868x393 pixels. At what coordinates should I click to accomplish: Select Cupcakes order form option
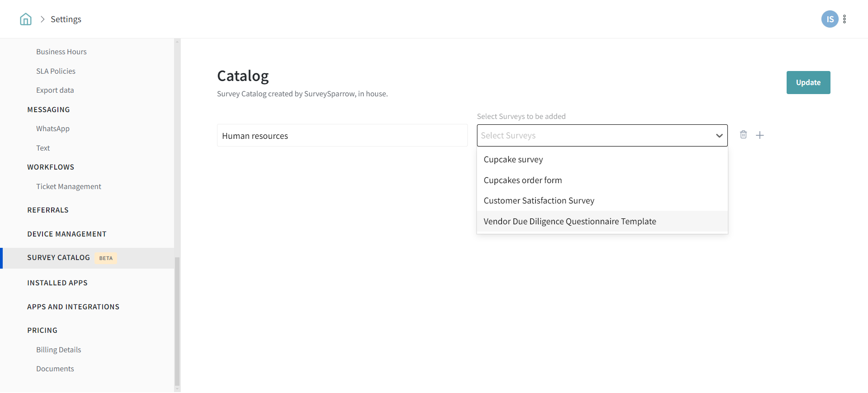(x=523, y=180)
